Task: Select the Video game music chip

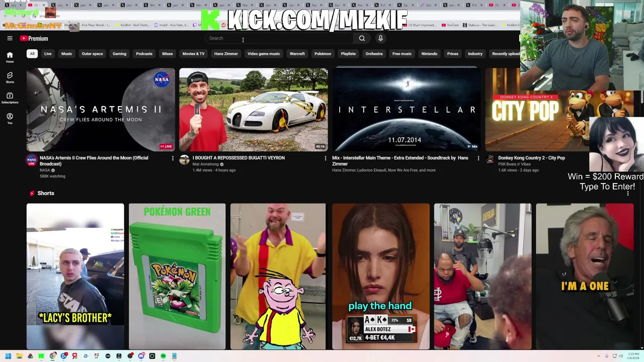Action: 264,54
